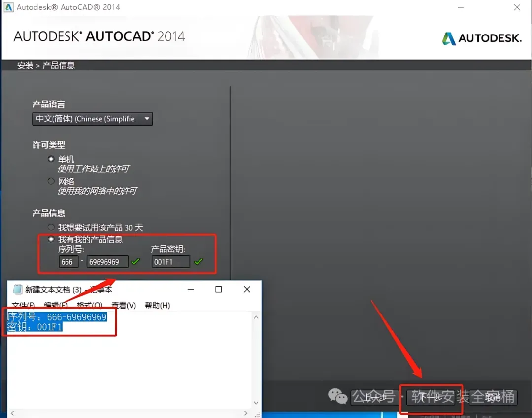Minimize the Notepad window
Screen dimensions: 532x418
coord(191,290)
